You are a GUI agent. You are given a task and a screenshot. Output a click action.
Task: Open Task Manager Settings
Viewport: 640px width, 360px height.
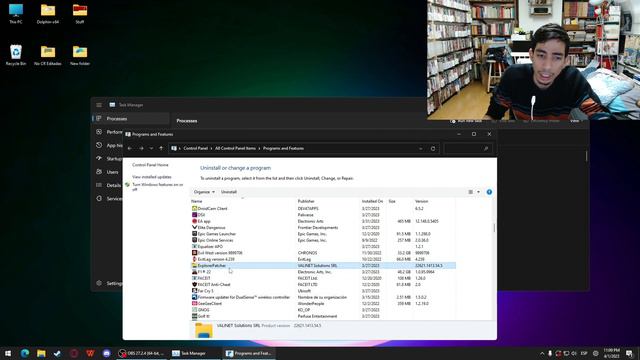(108, 283)
